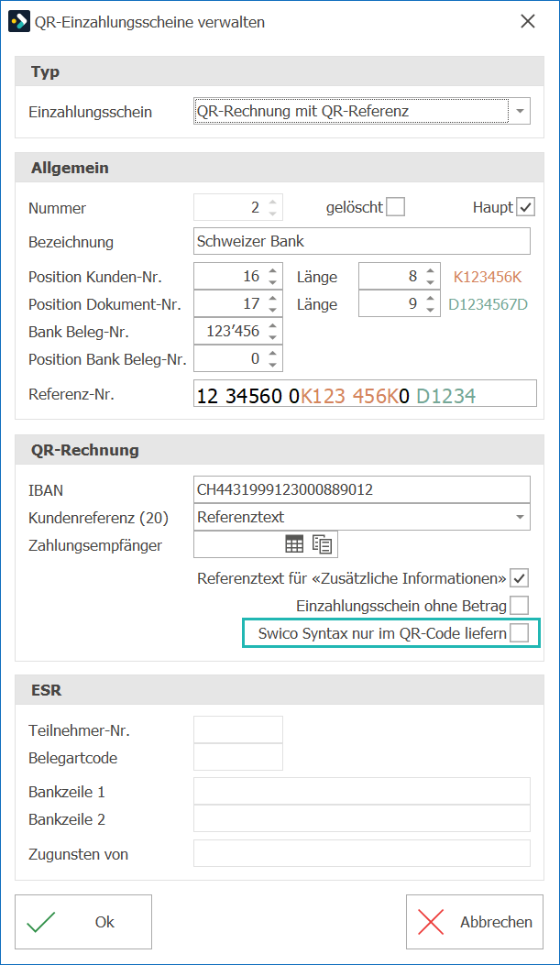The width and height of the screenshot is (560, 965).
Task: Uncheck the Haupt checkbox
Action: pyautogui.click(x=525, y=207)
